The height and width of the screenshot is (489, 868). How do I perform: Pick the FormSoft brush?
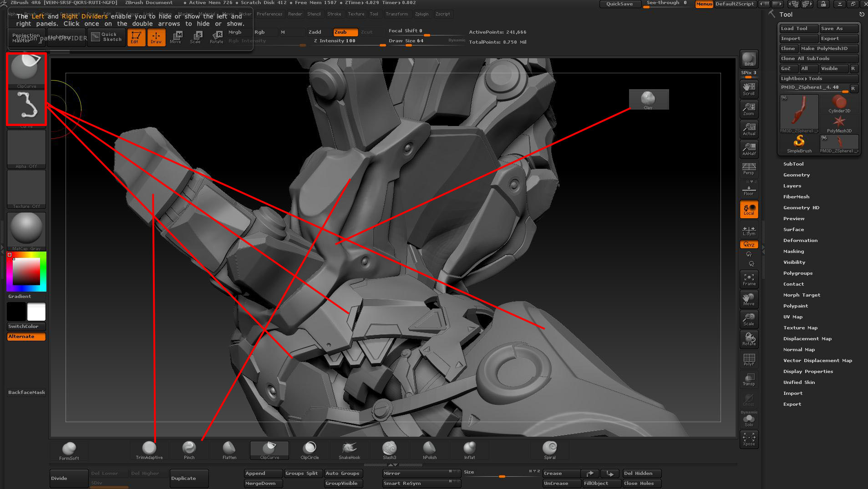point(69,451)
